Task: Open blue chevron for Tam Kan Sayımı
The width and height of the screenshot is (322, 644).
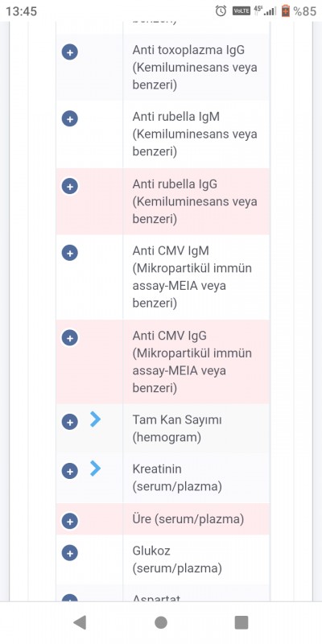Action: [95, 419]
